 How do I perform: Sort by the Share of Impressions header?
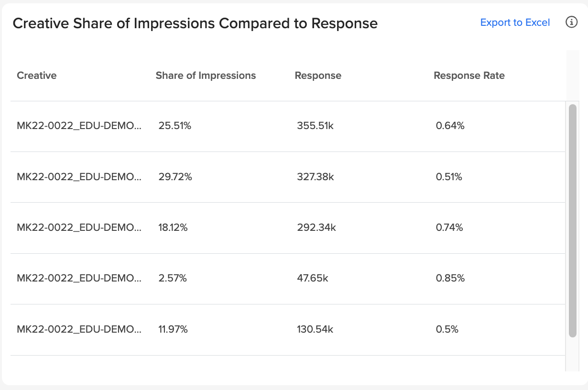coord(206,76)
